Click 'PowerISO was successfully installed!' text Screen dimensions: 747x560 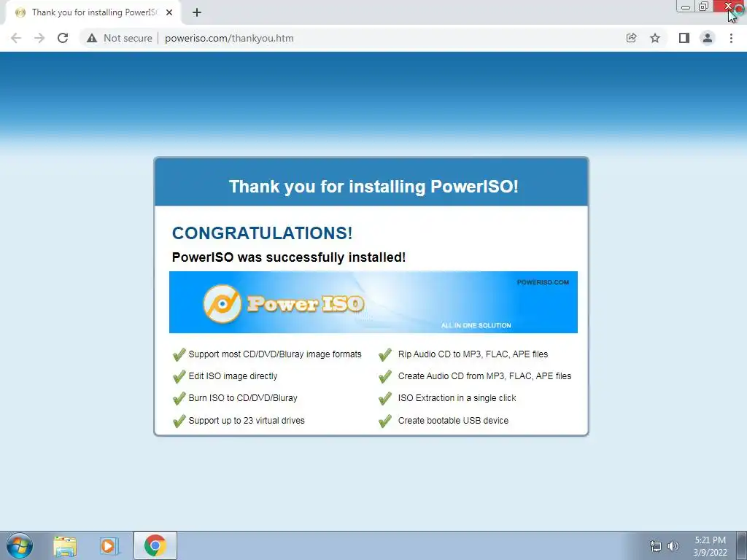[289, 257]
